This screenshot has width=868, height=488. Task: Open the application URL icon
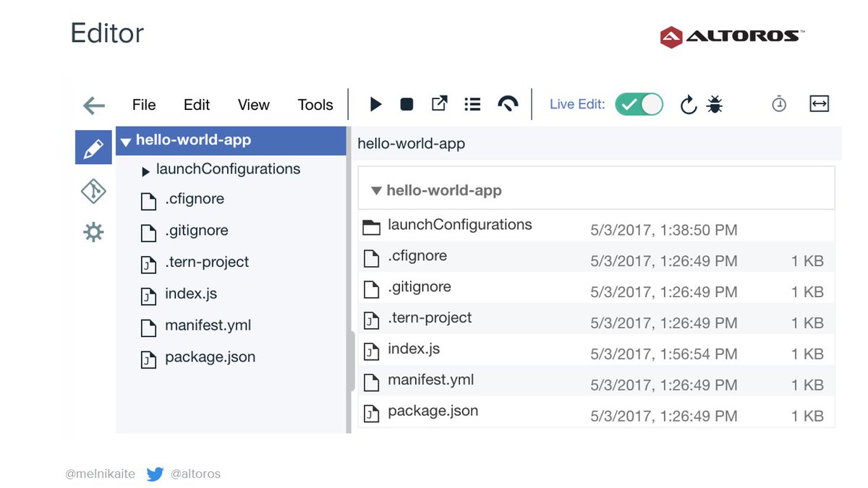pos(439,103)
